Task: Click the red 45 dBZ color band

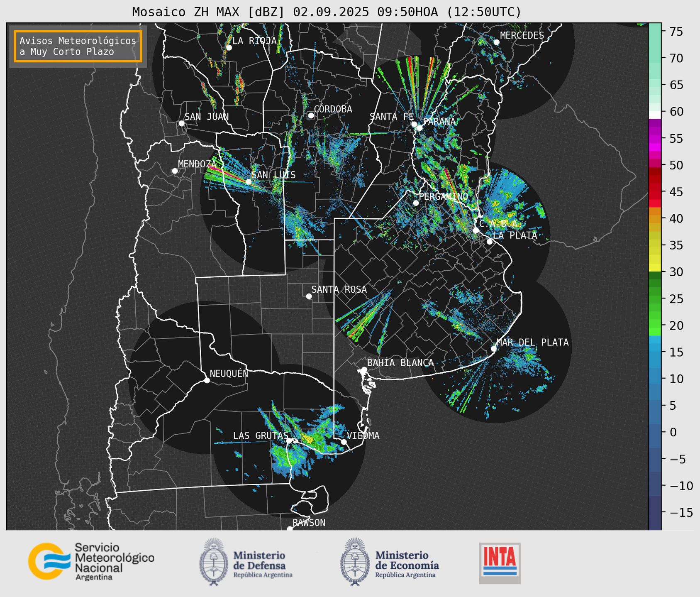Action: [x=655, y=191]
